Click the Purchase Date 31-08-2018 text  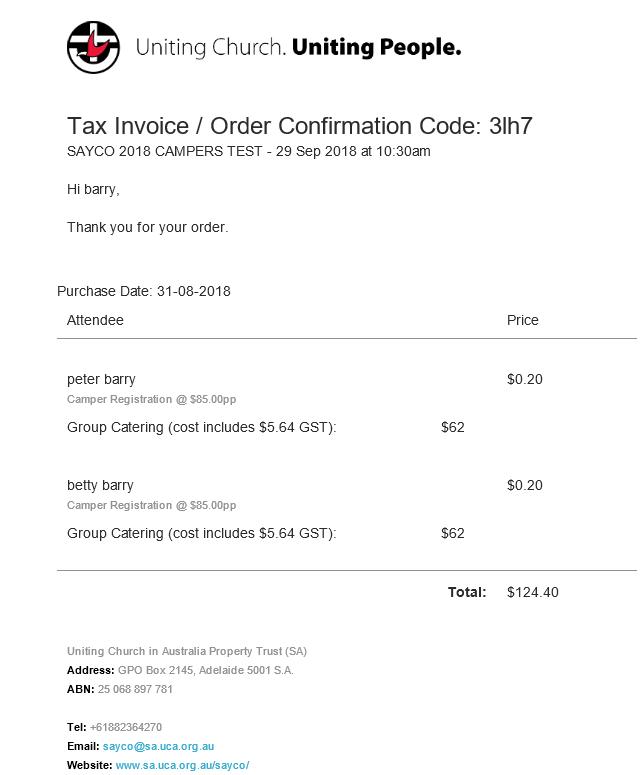click(144, 291)
